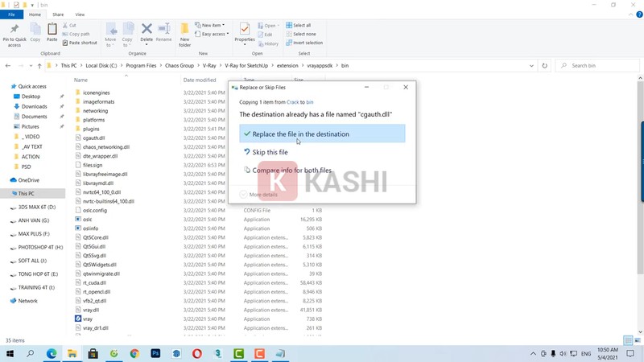The height and width of the screenshot is (362, 644).
Task: Go up one folder level arrow
Action: point(39,66)
